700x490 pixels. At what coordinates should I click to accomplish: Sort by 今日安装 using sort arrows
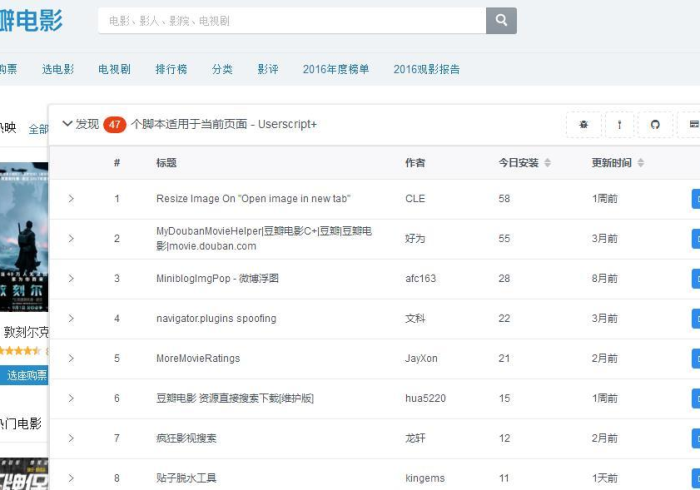[547, 163]
